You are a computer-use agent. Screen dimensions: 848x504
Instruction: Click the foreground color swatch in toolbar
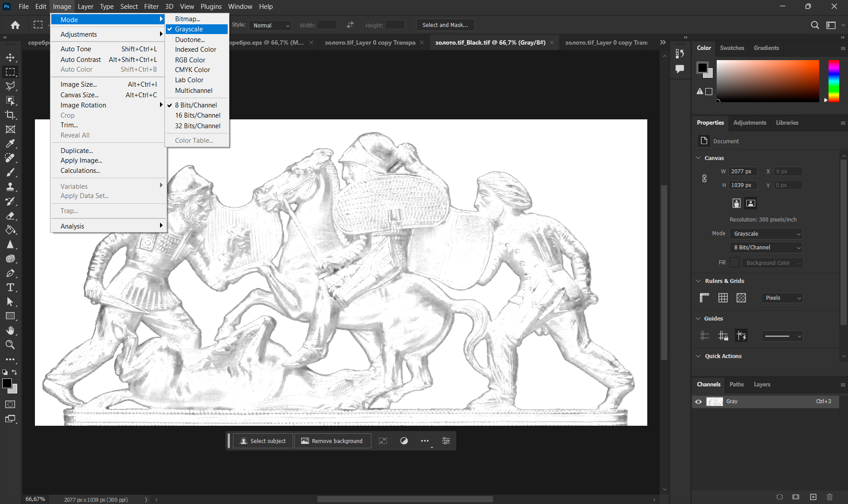click(7, 383)
